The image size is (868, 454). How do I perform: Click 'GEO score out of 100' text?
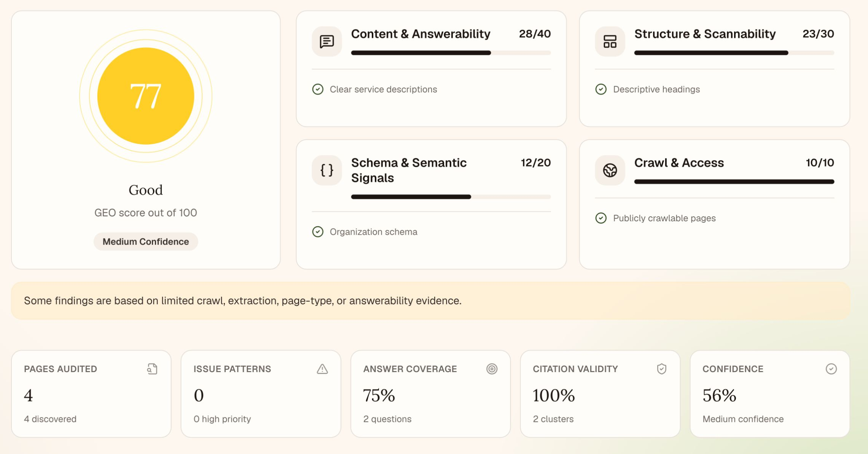pos(146,213)
